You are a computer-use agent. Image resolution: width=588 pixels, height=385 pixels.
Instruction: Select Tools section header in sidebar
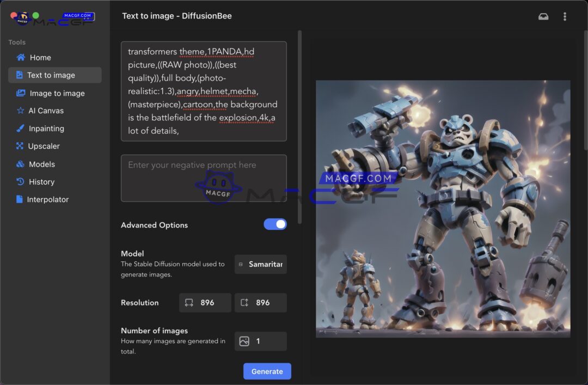click(x=16, y=42)
